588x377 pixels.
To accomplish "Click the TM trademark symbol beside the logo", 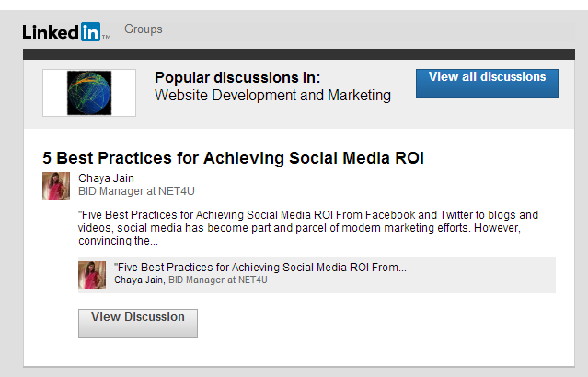I will 106,38.
